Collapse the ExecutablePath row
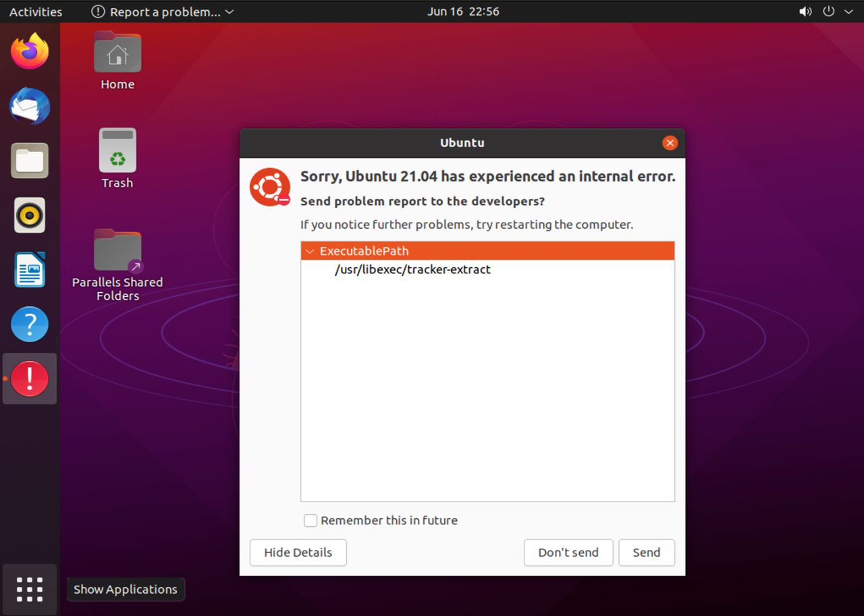864x616 pixels. click(310, 251)
